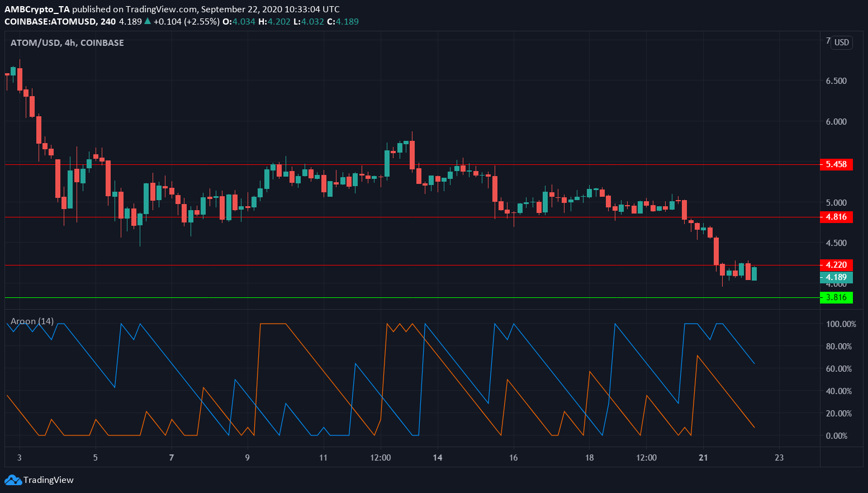Click the date label 11 on time axis
Image resolution: width=868 pixels, height=493 pixels.
323,457
